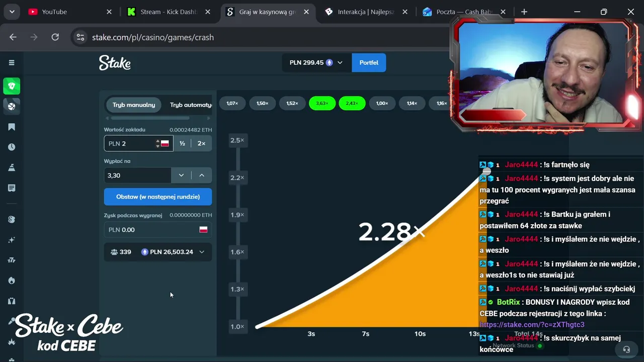Click the stake.com URL in address bar
Screen dimensions: 644x362
pos(153,37)
